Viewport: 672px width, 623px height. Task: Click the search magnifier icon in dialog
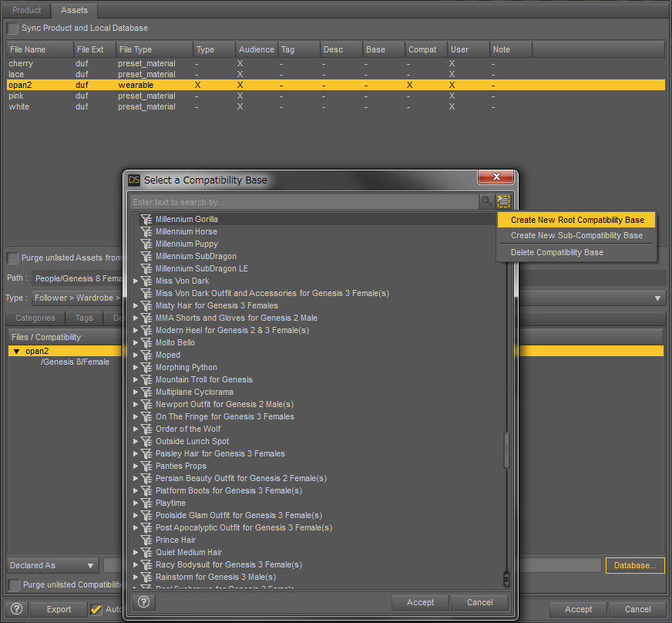pyautogui.click(x=486, y=201)
